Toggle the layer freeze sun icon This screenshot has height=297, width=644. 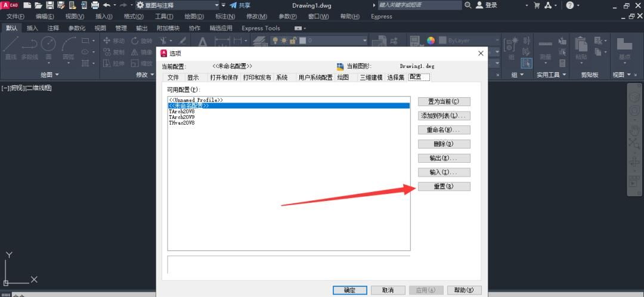point(284,41)
